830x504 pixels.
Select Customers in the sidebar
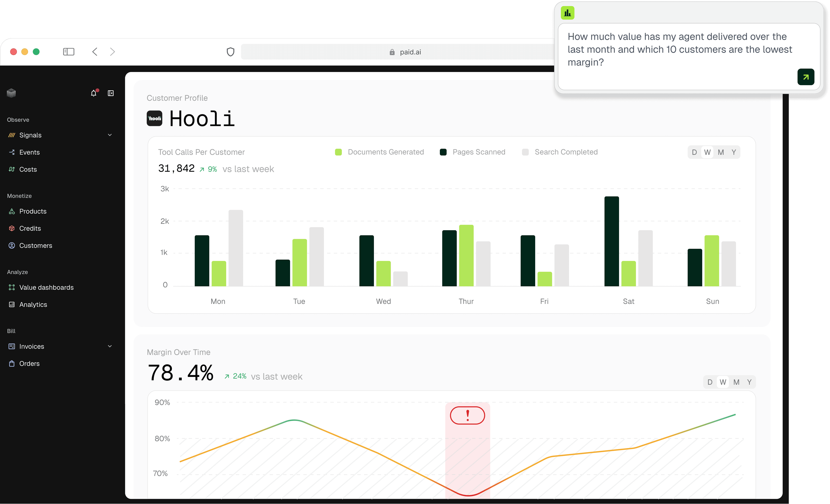click(36, 246)
